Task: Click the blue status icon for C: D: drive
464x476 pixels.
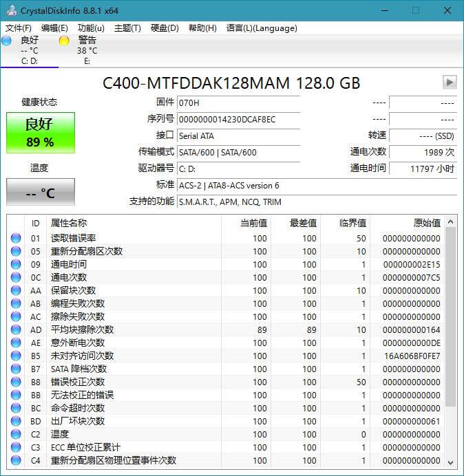Action: 7,41
